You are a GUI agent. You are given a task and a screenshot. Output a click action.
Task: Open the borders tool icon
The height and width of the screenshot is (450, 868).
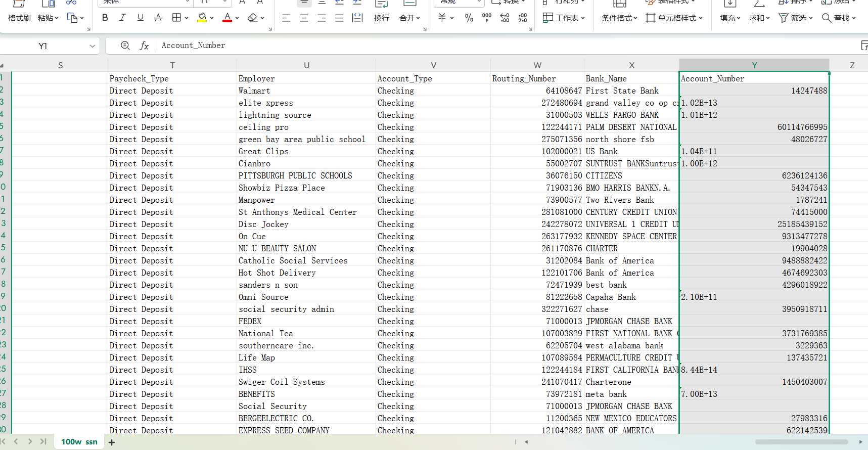[x=176, y=18]
